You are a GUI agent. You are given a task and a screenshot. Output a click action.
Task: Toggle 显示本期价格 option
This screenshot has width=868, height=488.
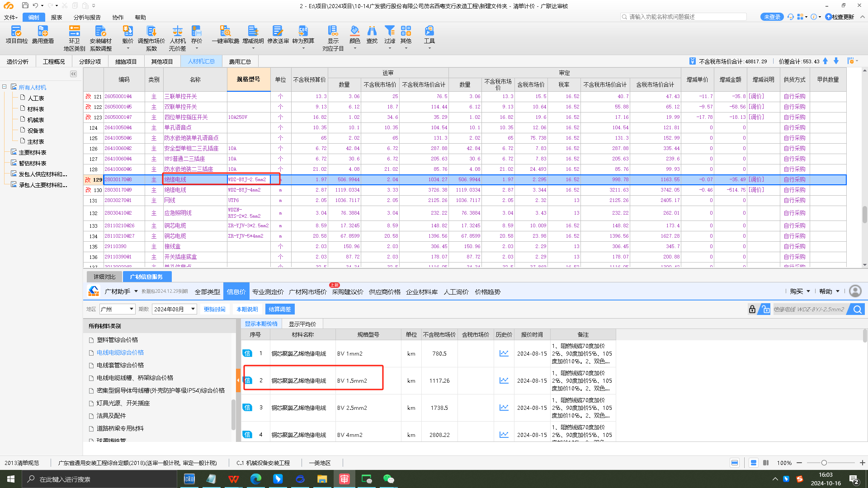(x=261, y=324)
